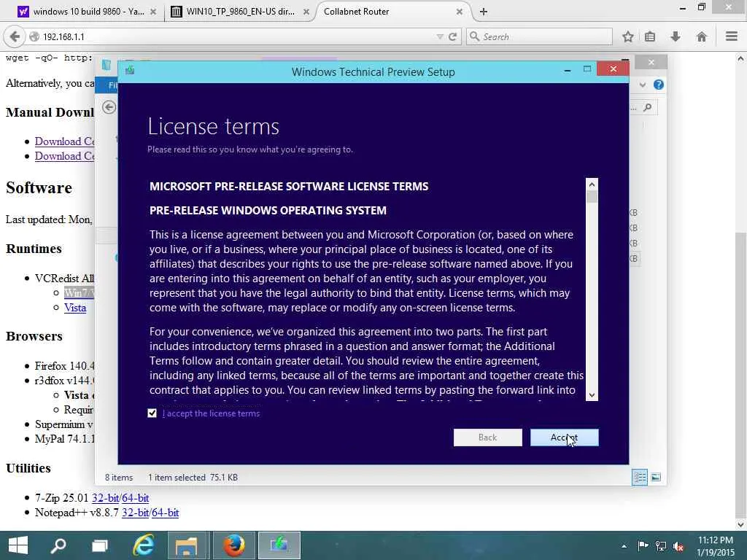This screenshot has width=747, height=560.
Task: Click the Setup window title bar icon
Action: click(130, 71)
